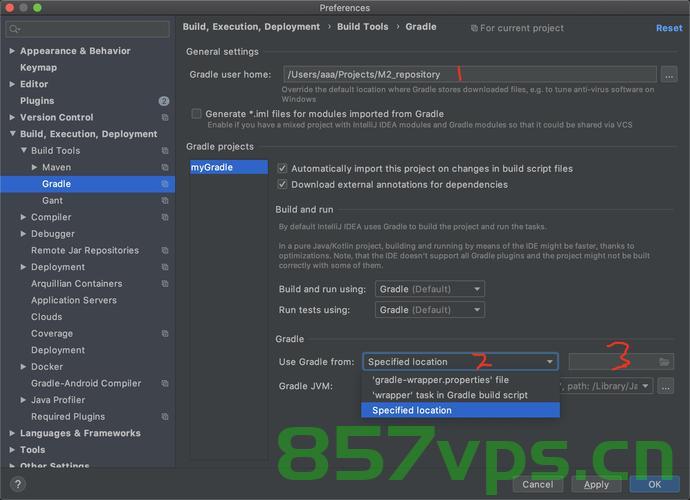Expand Appearance & Behavior section

pos(12,51)
